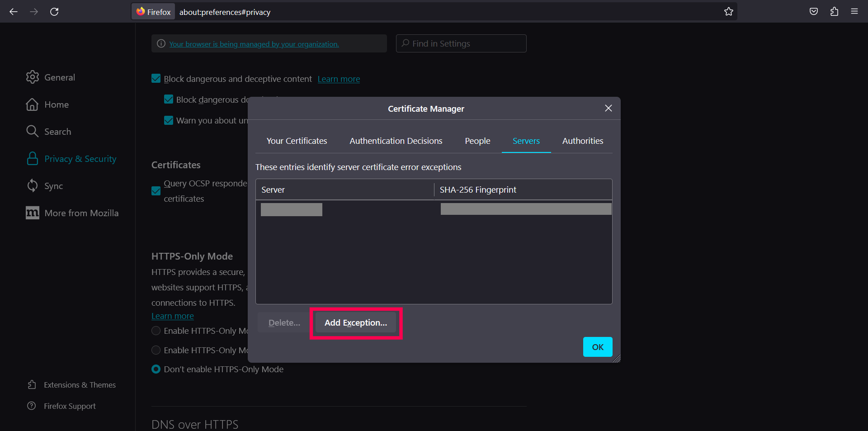Open the Pocket save icon
868x431 pixels.
pyautogui.click(x=813, y=12)
